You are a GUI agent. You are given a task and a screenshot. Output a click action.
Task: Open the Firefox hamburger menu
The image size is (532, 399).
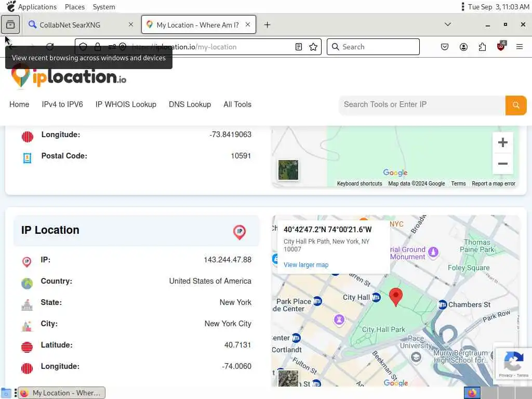[x=520, y=47]
